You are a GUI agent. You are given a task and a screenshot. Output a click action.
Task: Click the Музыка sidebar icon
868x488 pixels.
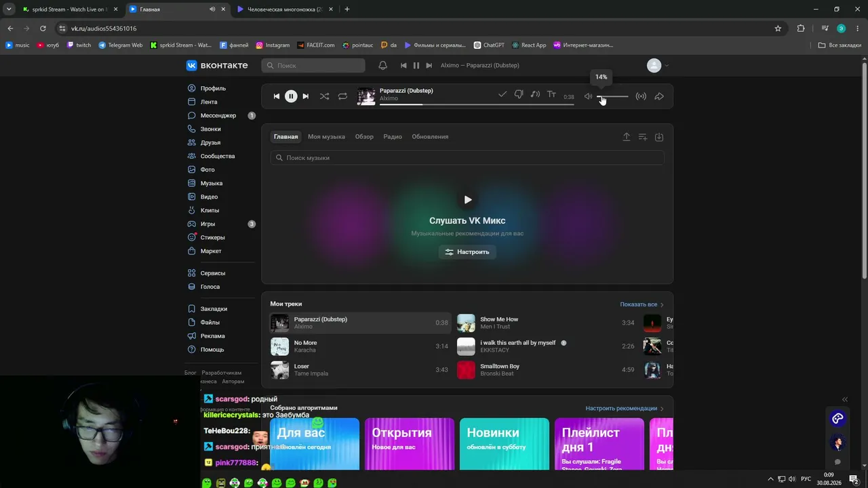tap(192, 183)
